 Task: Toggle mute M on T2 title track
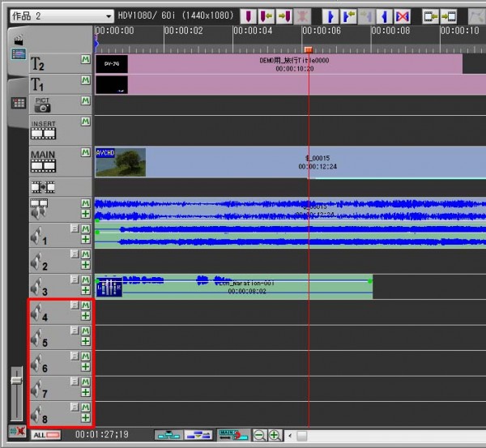coord(85,60)
